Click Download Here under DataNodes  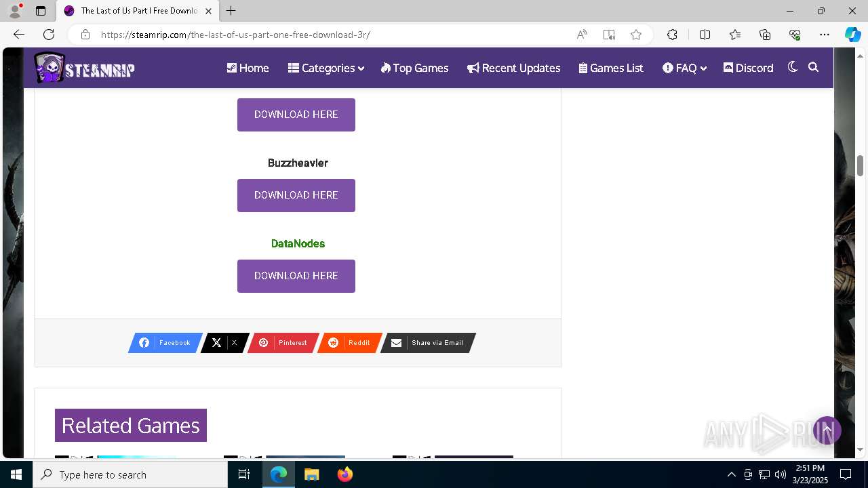tap(296, 276)
